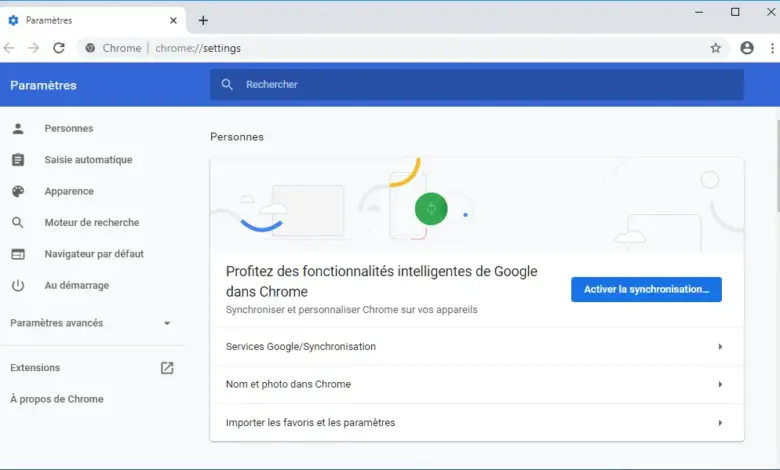The height and width of the screenshot is (470, 780).
Task: Expand Nom et photo dans Chrome arrow
Action: click(x=720, y=384)
